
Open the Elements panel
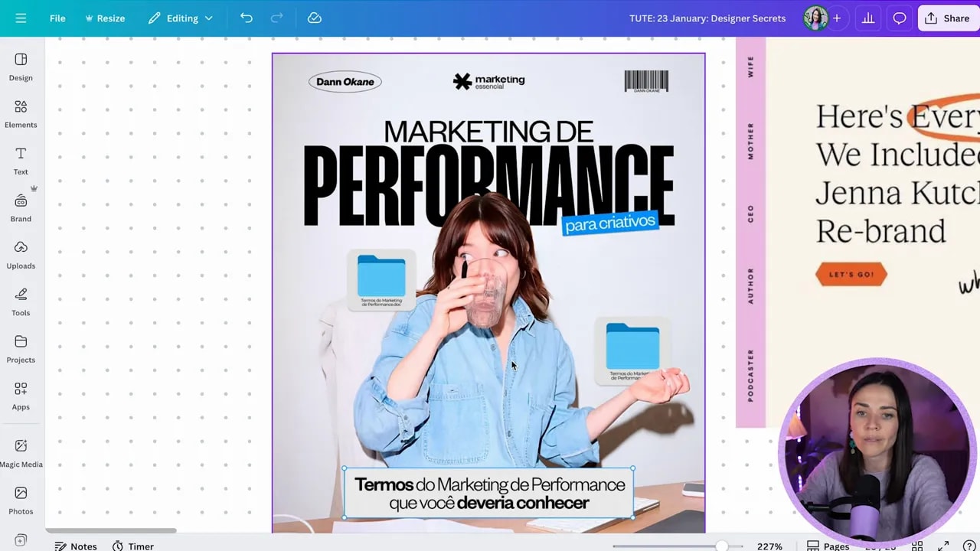pos(20,115)
